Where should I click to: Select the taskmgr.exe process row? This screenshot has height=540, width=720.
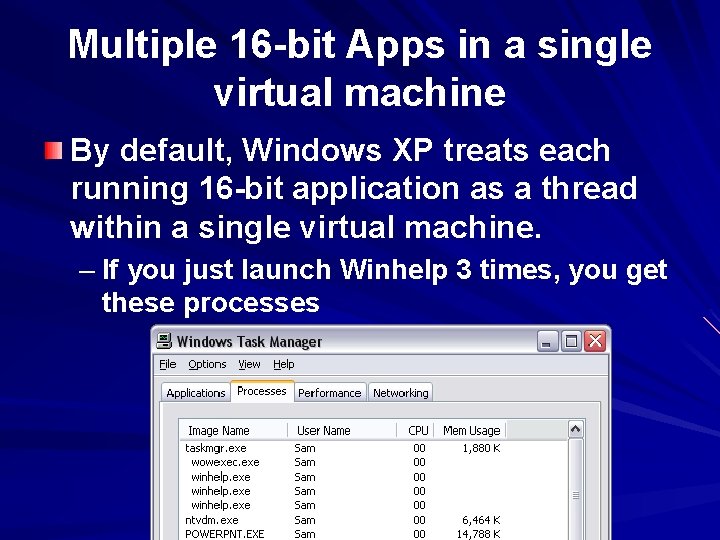pyautogui.click(x=374, y=448)
